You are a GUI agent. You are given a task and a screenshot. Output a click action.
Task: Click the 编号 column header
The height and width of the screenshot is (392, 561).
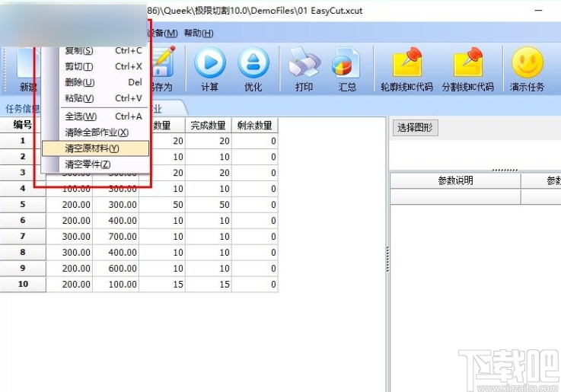(23, 125)
